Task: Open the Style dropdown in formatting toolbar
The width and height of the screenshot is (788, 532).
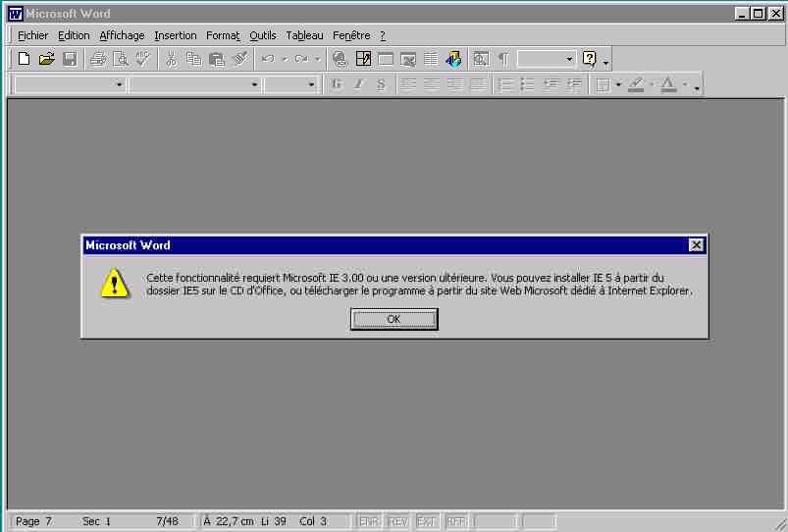Action: click(x=119, y=84)
